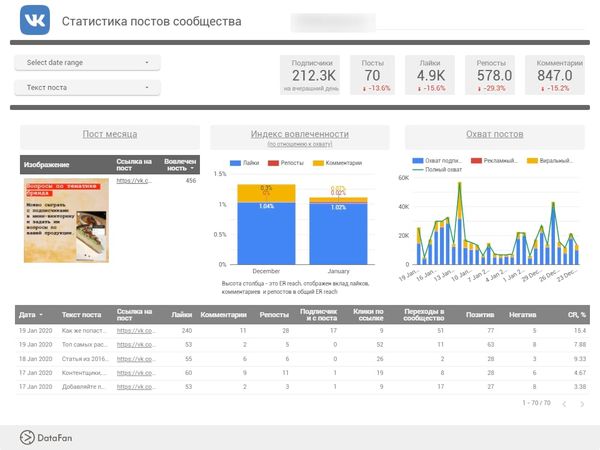The image size is (600, 450).
Task: Sort table by Лайки column header
Action: (181, 314)
